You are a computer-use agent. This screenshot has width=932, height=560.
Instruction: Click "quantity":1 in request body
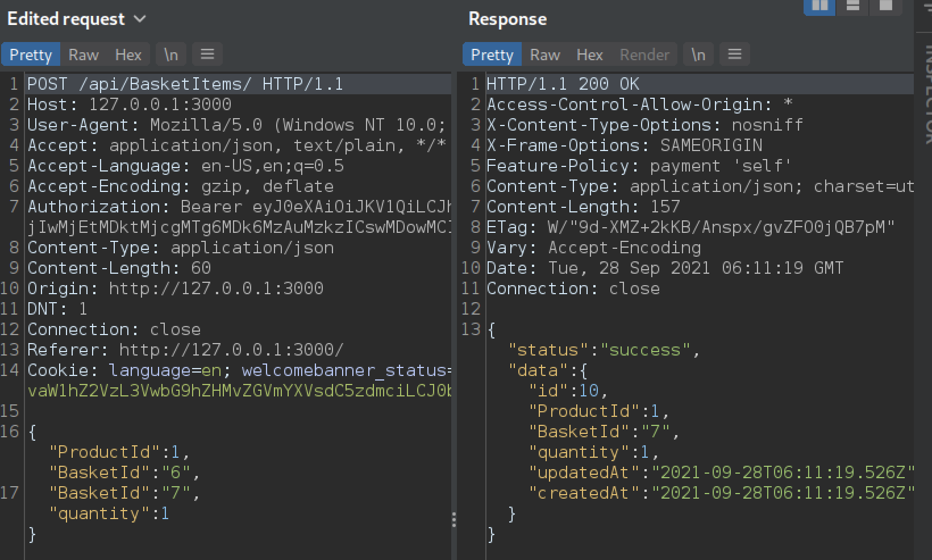109,513
